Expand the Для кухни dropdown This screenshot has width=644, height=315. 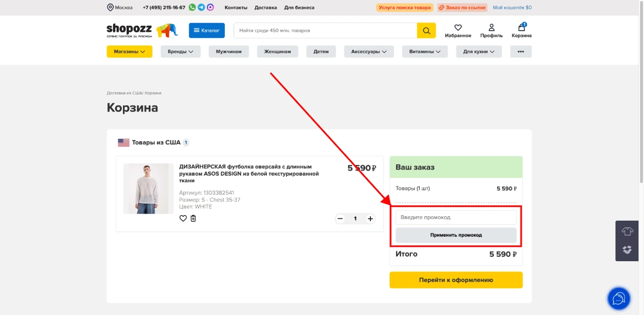pos(479,52)
